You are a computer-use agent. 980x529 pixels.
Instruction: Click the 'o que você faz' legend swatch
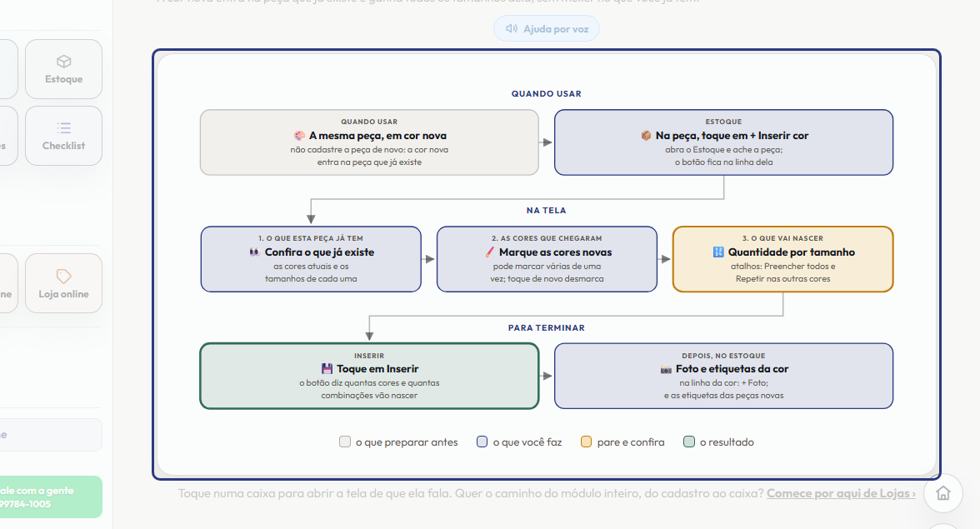pyautogui.click(x=482, y=442)
